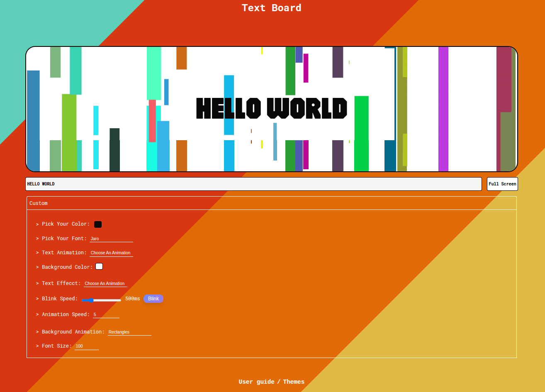Viewport: 545px width, 392px height.
Task: Expand the Text Animation dropdown
Action: point(111,253)
